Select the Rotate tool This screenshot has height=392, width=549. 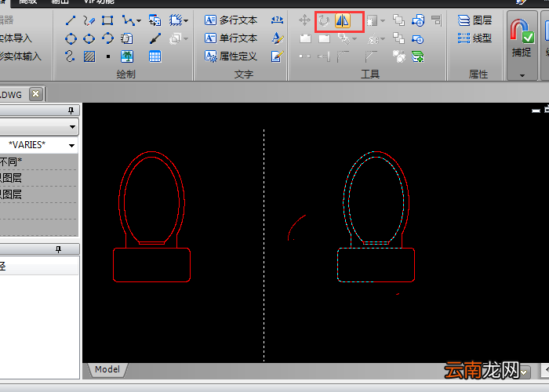[x=324, y=20]
